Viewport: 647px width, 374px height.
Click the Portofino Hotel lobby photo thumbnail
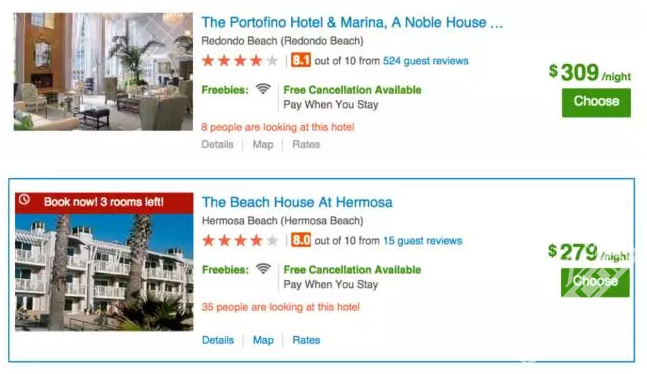coord(103,71)
